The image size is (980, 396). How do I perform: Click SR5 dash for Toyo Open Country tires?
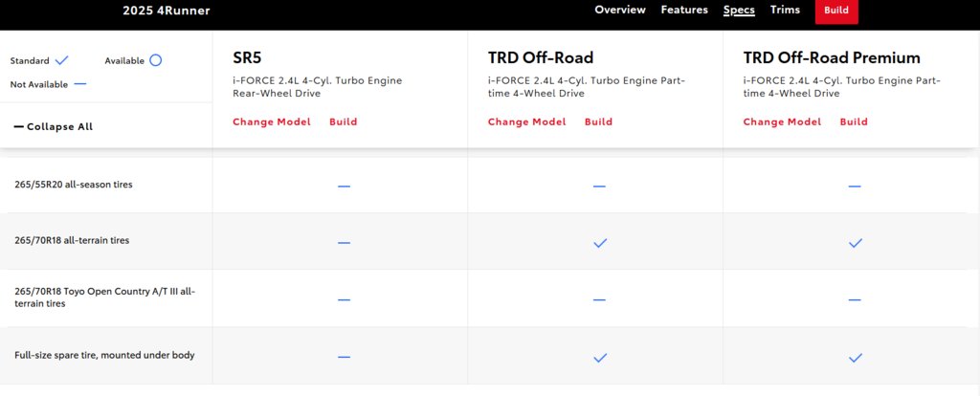coord(344,299)
